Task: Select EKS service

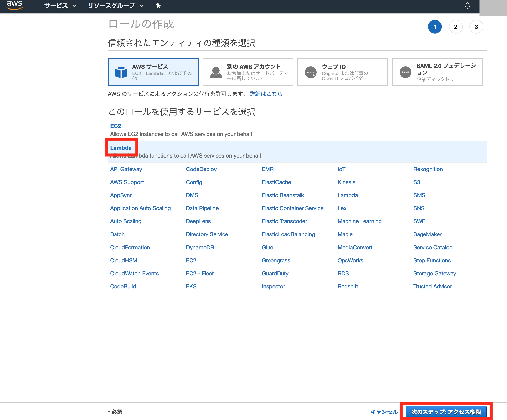Action: pyautogui.click(x=191, y=286)
